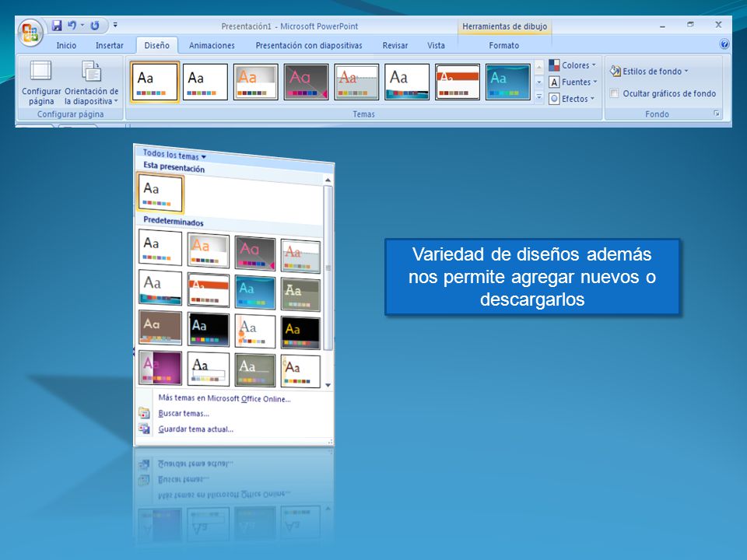Image resolution: width=747 pixels, height=560 pixels.
Task: Choose magenta purple theme in panel
Action: [x=160, y=368]
